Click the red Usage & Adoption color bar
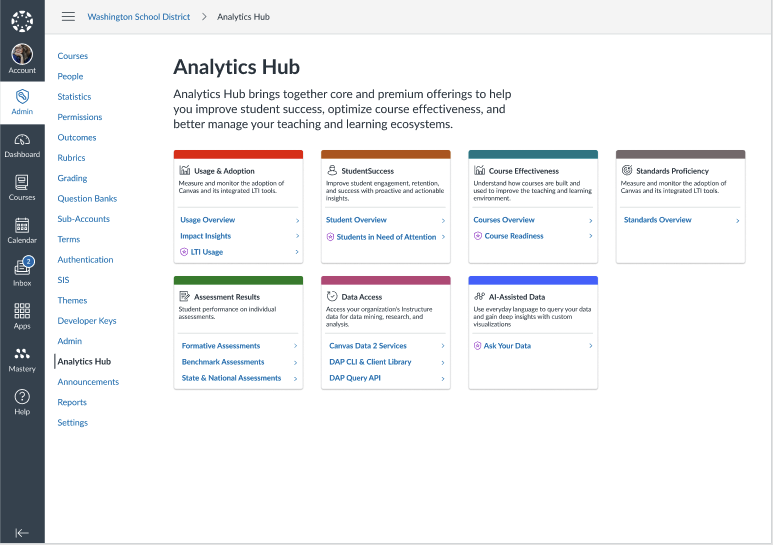This screenshot has height=545, width=773. click(238, 154)
